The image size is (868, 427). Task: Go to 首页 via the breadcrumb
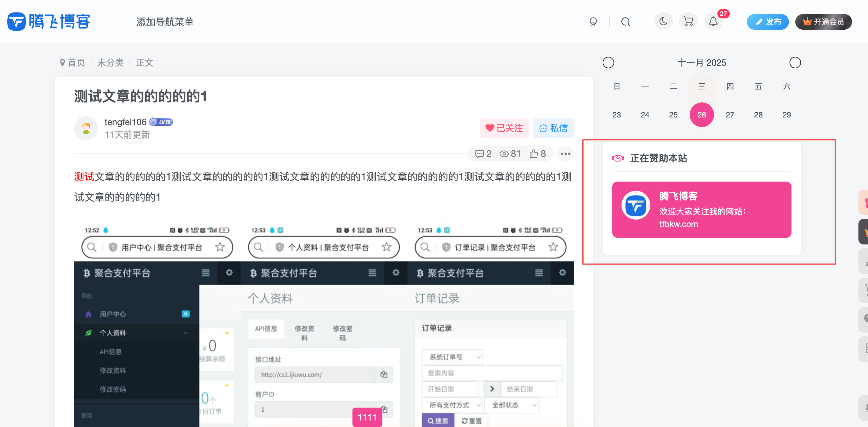pyautogui.click(x=76, y=63)
